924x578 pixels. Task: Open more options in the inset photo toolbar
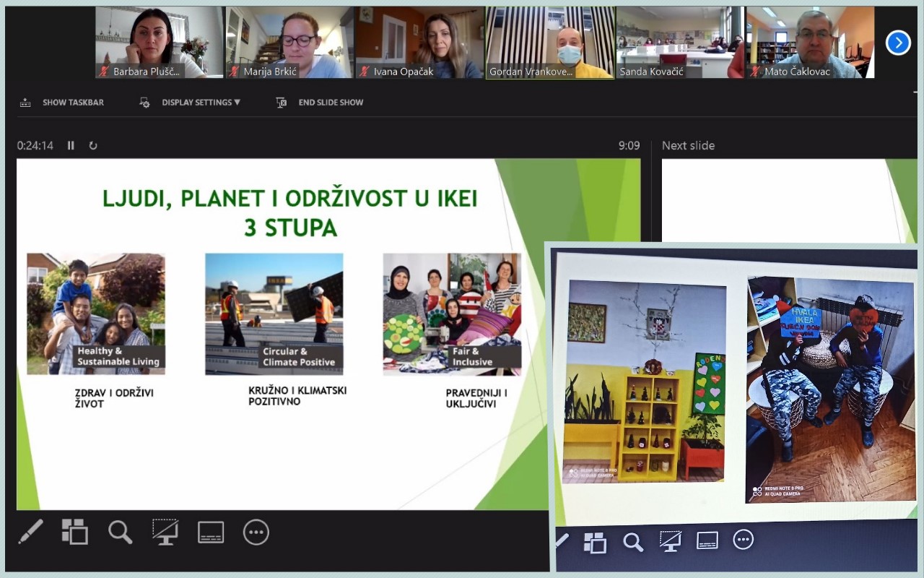click(744, 539)
